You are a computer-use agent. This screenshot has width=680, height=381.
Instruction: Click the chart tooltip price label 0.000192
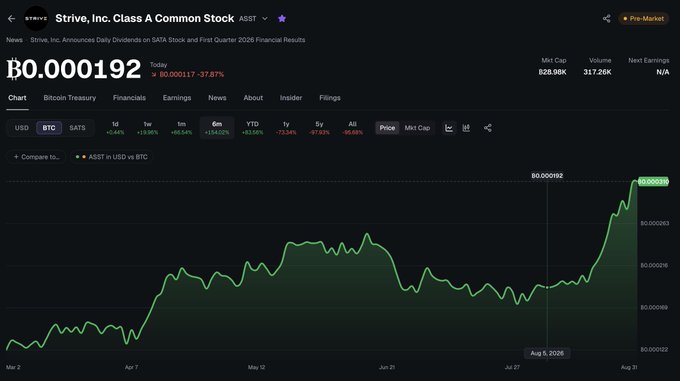[x=547, y=176]
